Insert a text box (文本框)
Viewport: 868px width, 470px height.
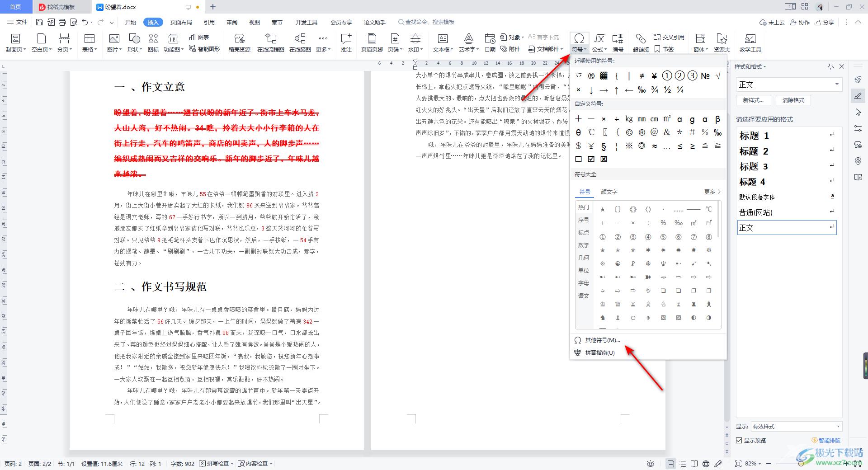[x=443, y=43]
